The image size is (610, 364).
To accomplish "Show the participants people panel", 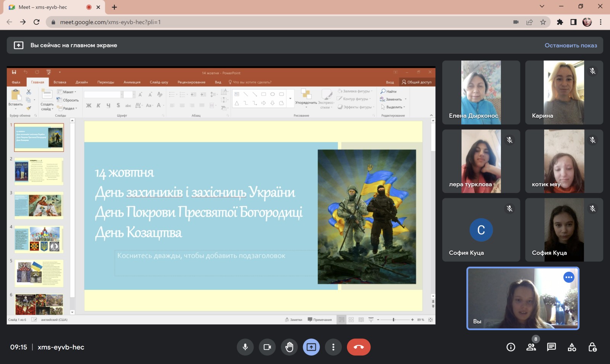I will pos(531,347).
